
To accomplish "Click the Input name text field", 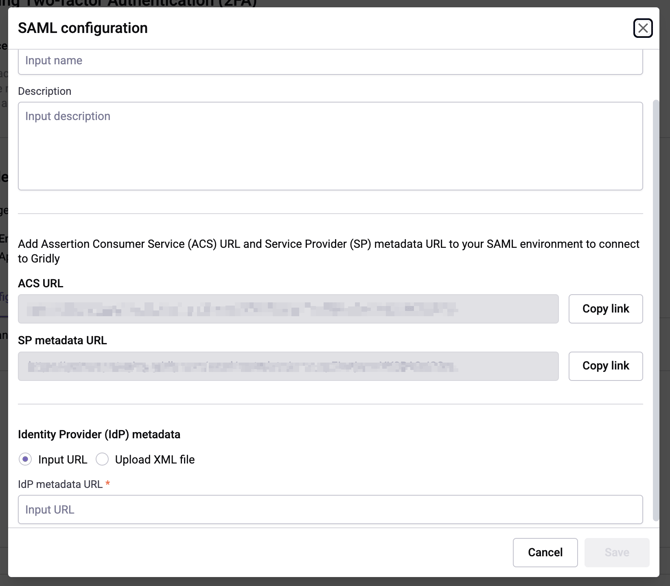I will pos(330,61).
